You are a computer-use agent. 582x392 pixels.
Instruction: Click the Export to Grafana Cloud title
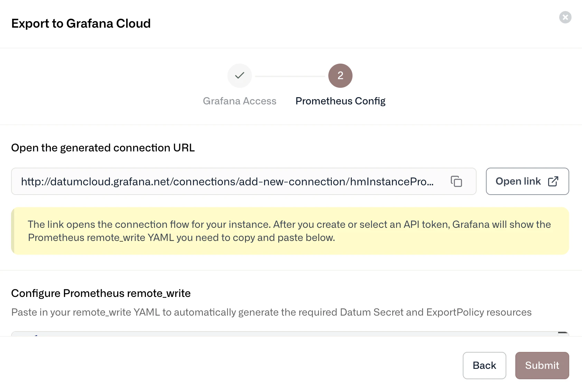(x=81, y=24)
